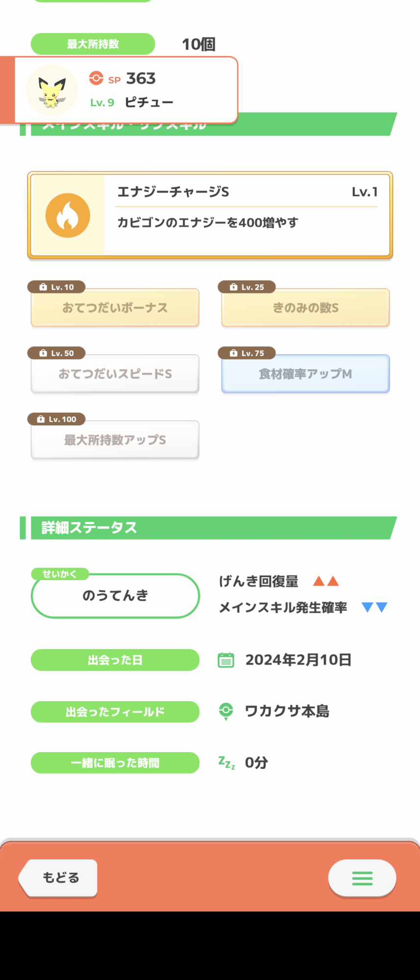420x980 pixels.
Task: Tap the locked おてつだいスピードS sub skill
Action: tap(115, 374)
